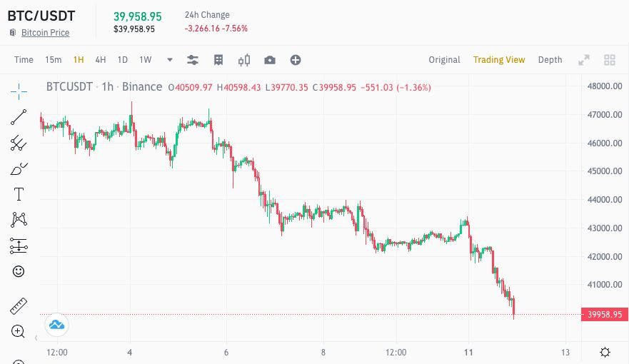Switch to the Original chart tab

(x=444, y=60)
